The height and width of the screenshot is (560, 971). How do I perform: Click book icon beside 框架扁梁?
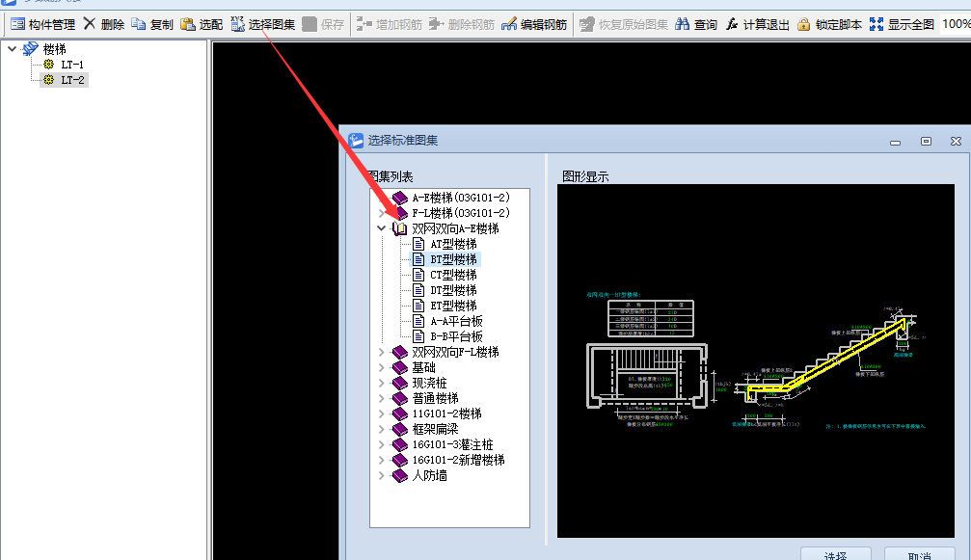(x=400, y=430)
